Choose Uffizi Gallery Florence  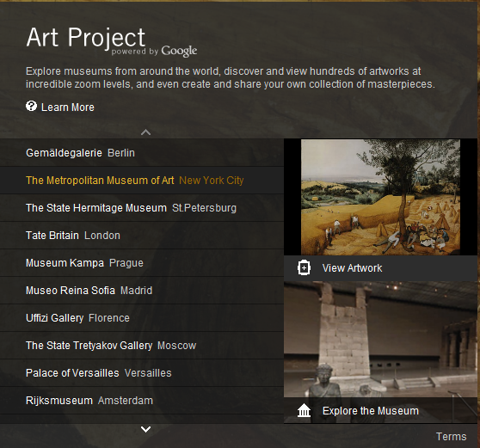coord(142,318)
